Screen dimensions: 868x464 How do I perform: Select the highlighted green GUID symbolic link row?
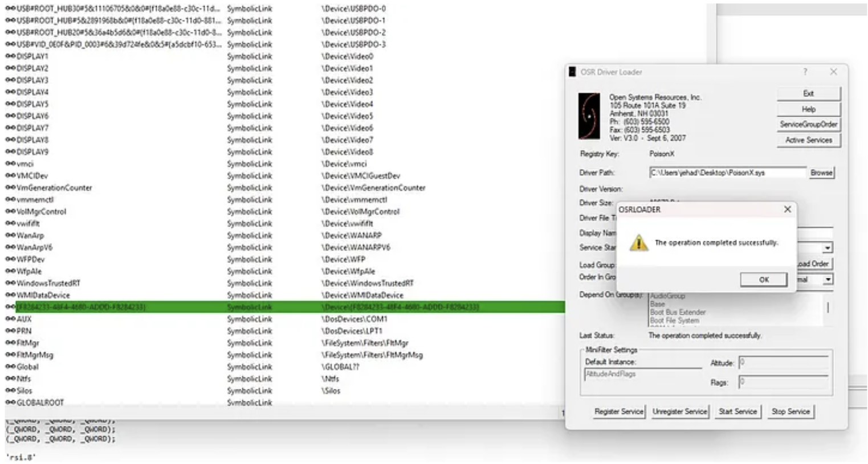click(x=285, y=307)
